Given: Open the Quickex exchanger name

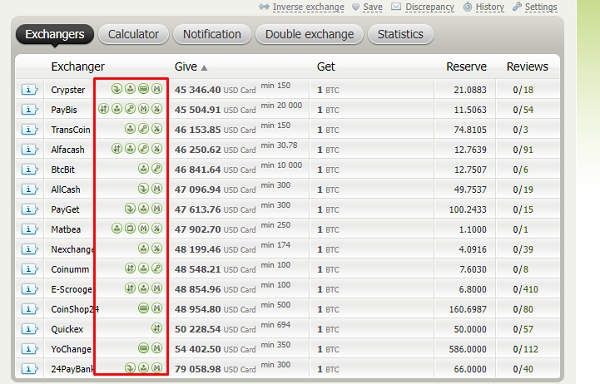Looking at the screenshot, I should 67,329.
